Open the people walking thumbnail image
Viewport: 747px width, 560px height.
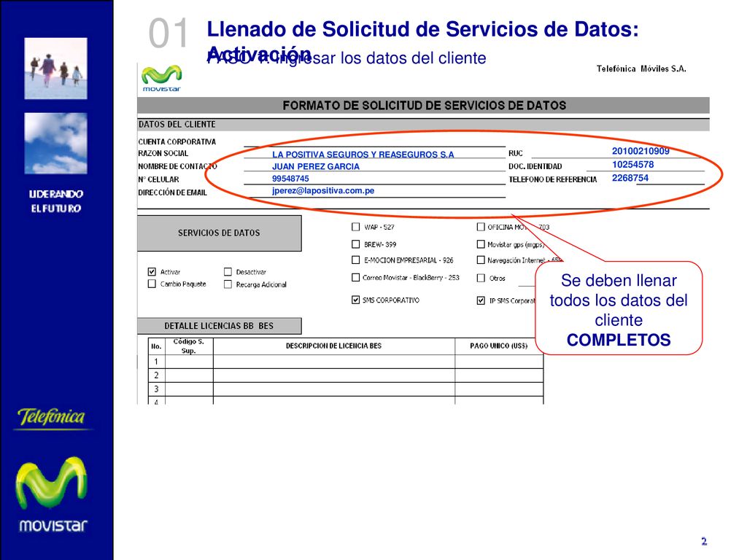55,69
